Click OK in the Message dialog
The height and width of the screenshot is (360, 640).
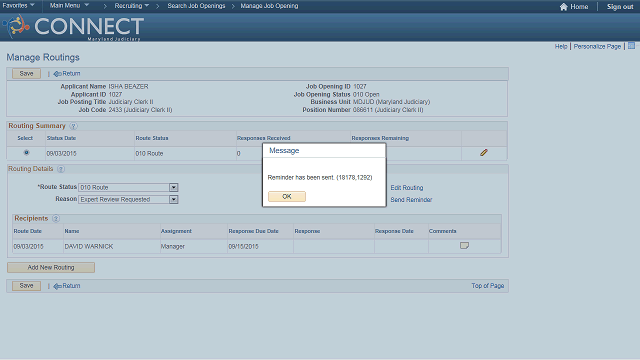pos(287,196)
